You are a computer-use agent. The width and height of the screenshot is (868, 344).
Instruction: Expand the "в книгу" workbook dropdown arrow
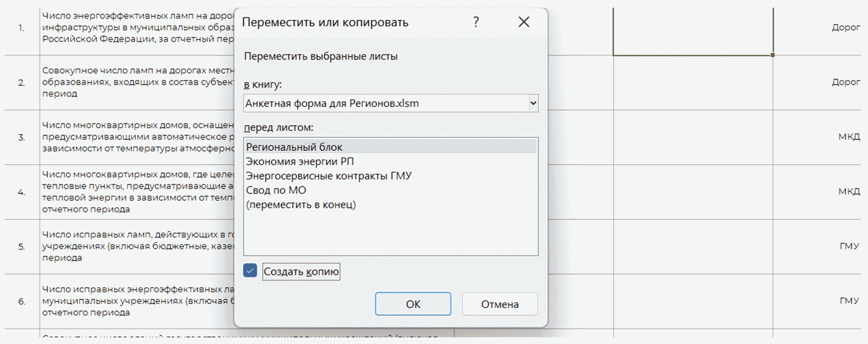coord(532,103)
